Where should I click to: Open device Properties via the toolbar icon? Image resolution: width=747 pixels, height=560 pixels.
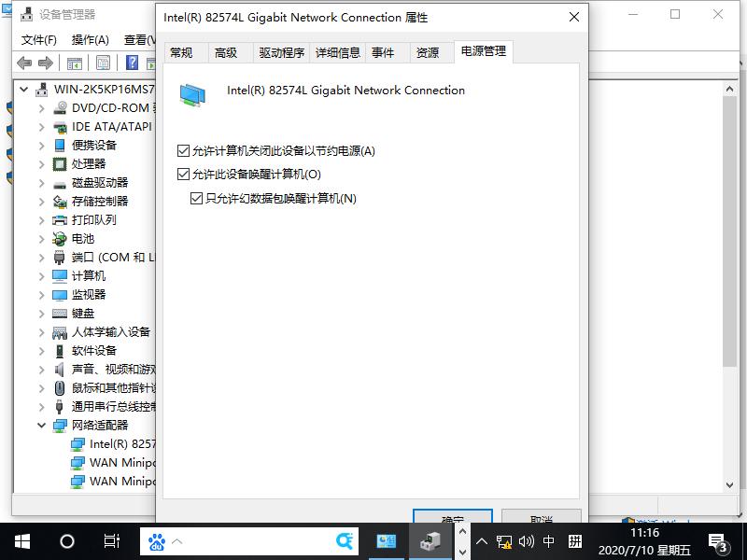click(101, 63)
